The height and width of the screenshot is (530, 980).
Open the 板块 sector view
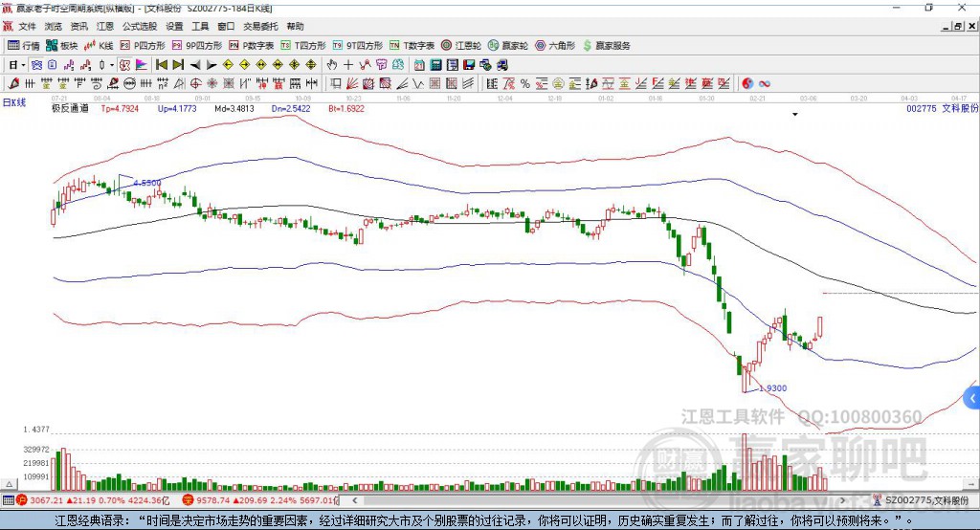pos(62,46)
